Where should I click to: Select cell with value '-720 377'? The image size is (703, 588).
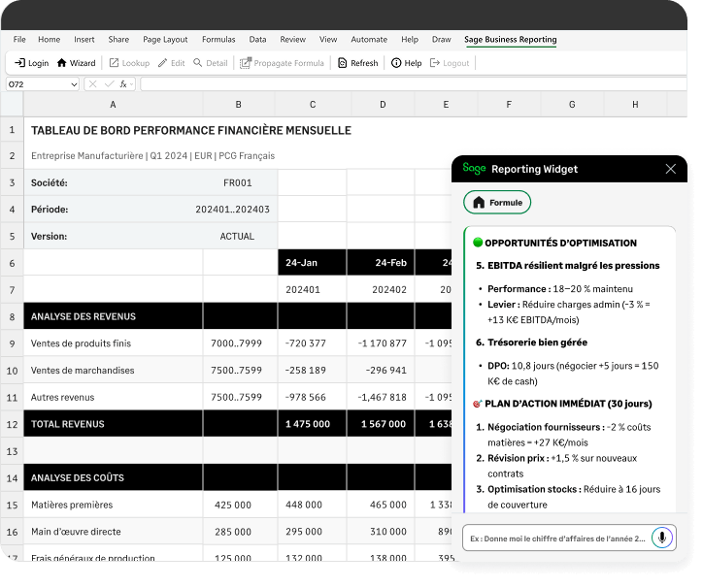point(312,343)
